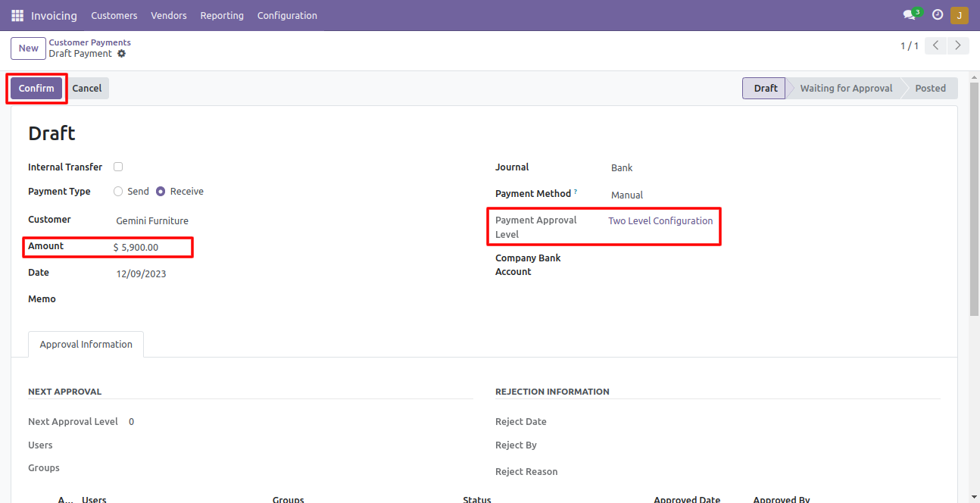The height and width of the screenshot is (503, 980).
Task: Select the Receive payment type
Action: [x=161, y=192]
